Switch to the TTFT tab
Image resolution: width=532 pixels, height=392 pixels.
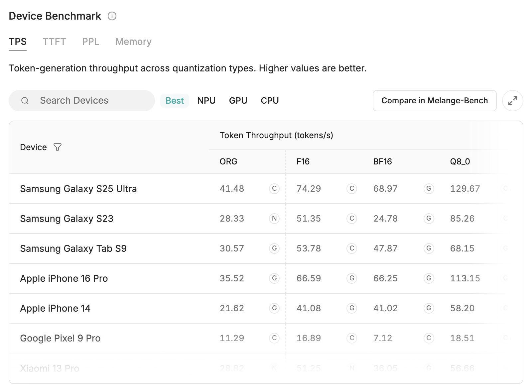(54, 42)
